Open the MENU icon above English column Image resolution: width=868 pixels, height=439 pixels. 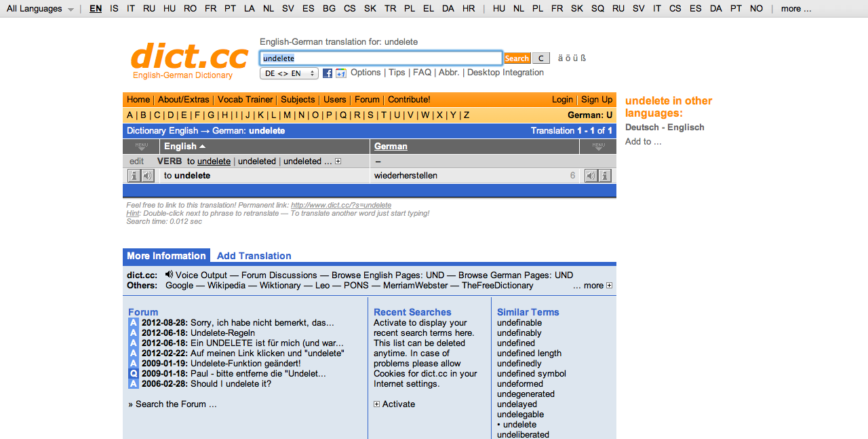tap(141, 146)
